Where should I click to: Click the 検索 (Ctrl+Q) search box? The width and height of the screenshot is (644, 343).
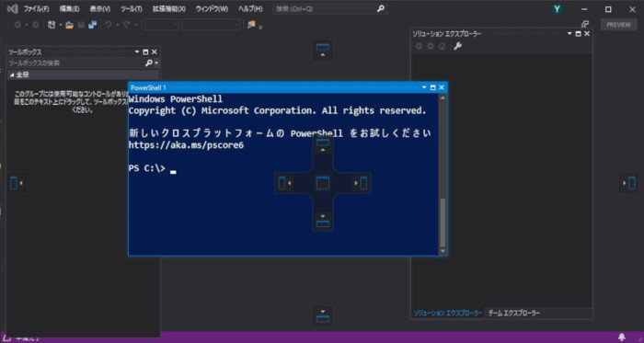tap(330, 9)
